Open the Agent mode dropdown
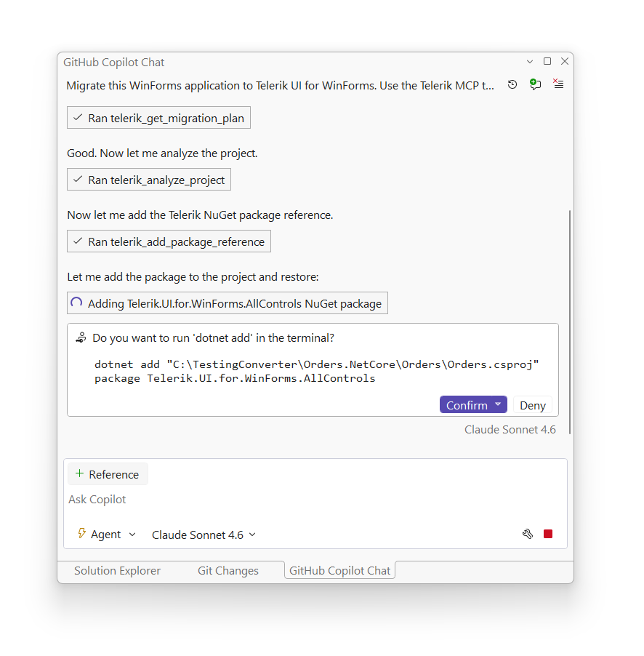644x656 pixels. (107, 535)
